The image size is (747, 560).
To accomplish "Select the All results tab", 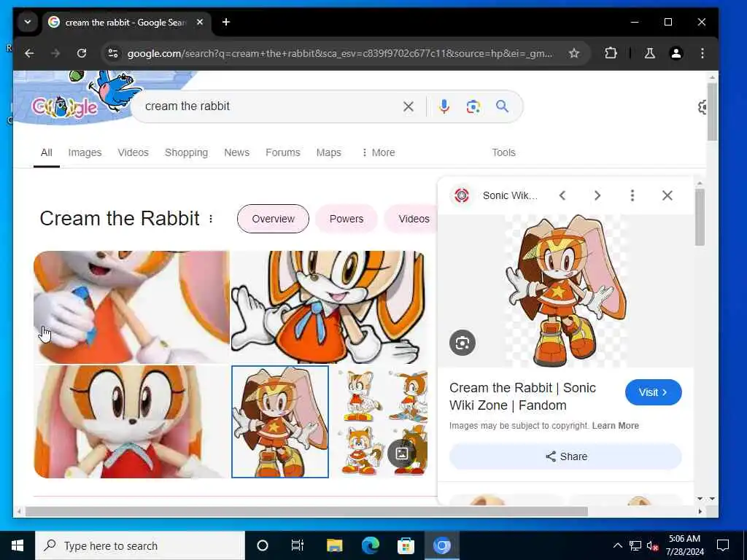I will tap(46, 152).
